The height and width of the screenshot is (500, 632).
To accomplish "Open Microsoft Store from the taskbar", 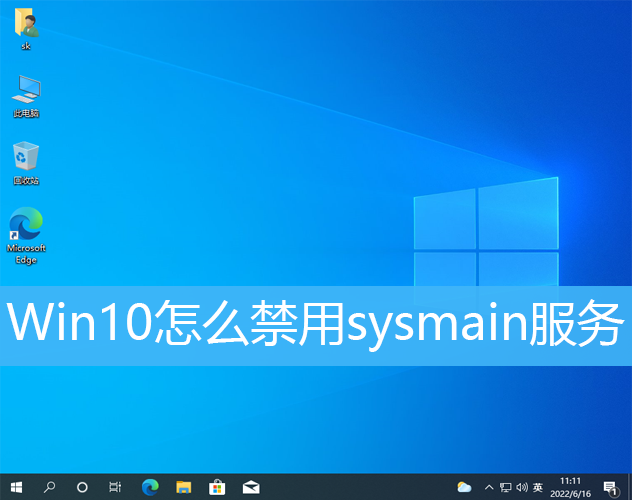I will (217, 487).
